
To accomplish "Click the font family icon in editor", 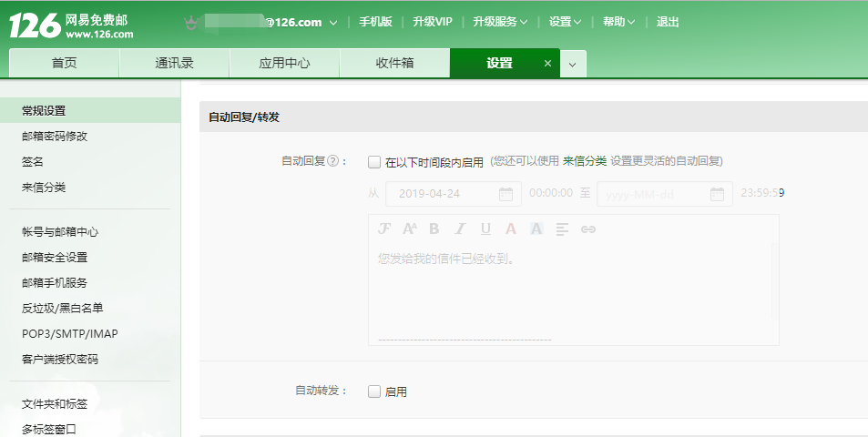I will 384,229.
